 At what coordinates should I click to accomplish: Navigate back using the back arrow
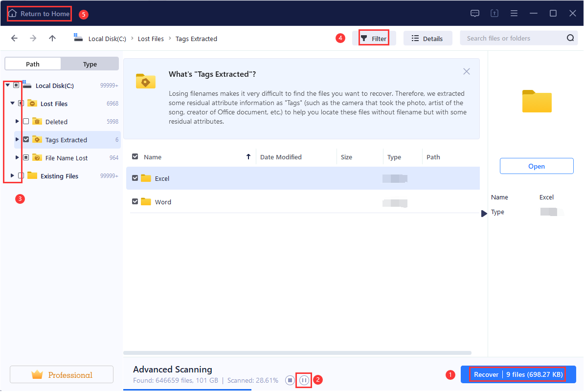click(14, 38)
